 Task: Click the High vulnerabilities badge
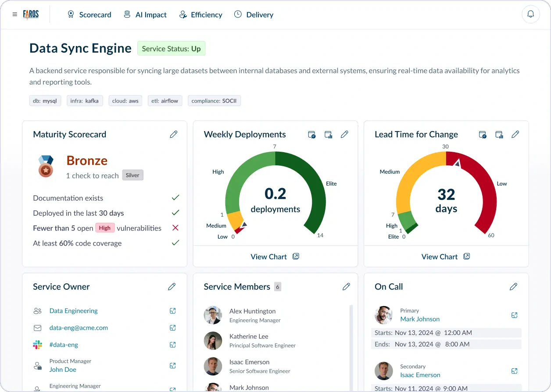pyautogui.click(x=105, y=228)
